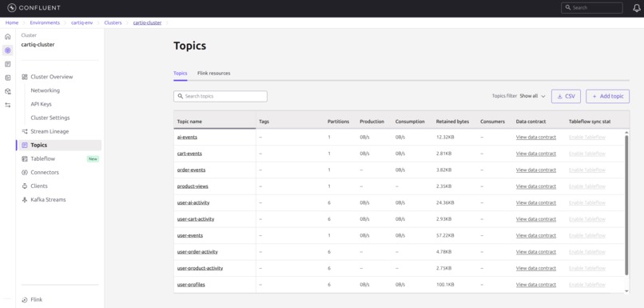The image size is (644, 308).
Task: Open Flink at sidebar bottom
Action: click(37, 300)
